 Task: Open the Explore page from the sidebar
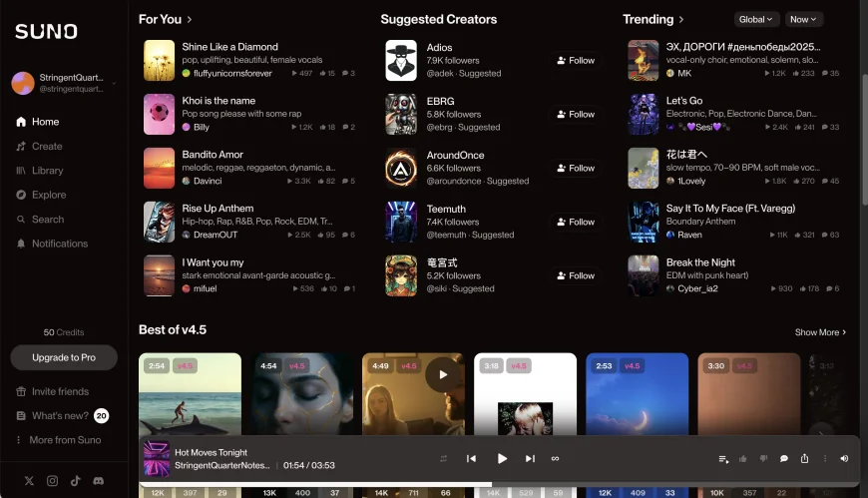pos(48,195)
